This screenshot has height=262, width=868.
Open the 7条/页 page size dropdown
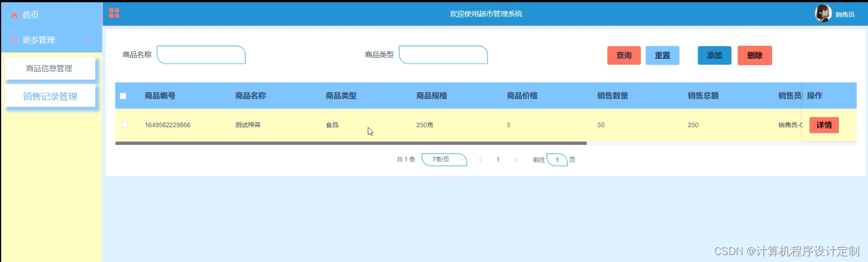coord(444,160)
